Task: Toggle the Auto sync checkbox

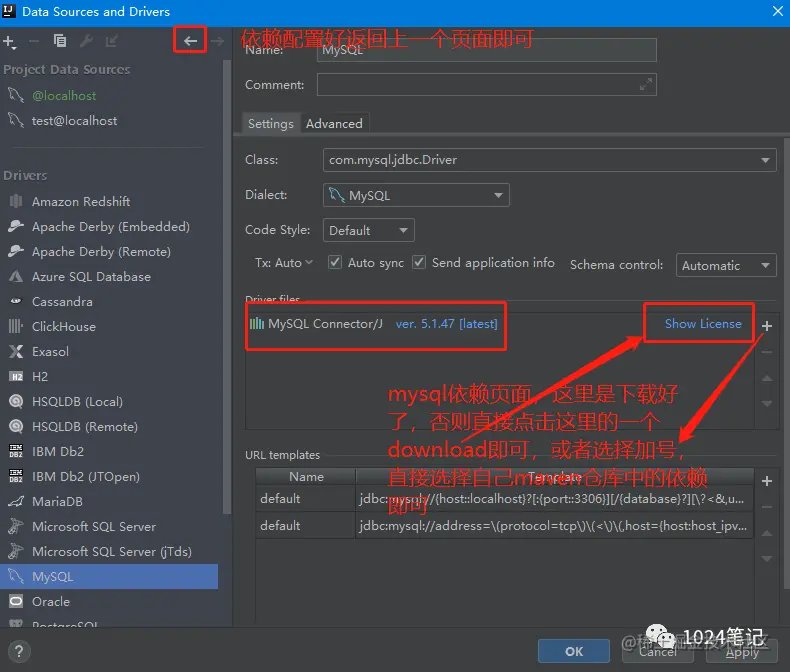Action: click(x=335, y=262)
